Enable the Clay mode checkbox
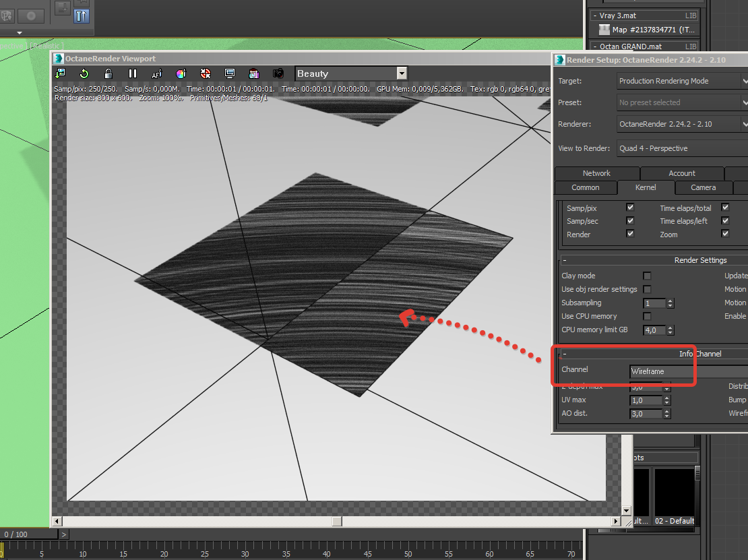748x560 pixels. pos(647,276)
